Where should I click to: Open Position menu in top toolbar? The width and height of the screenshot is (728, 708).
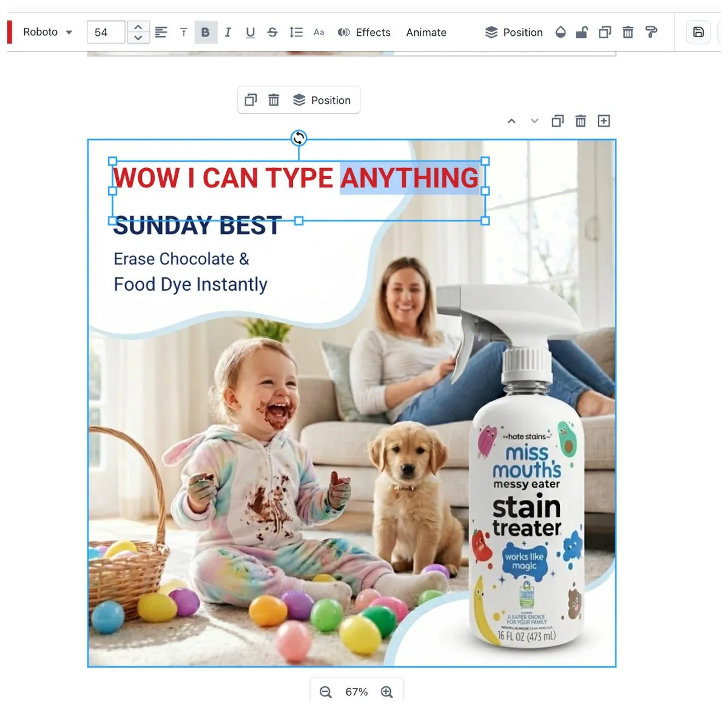pos(514,32)
